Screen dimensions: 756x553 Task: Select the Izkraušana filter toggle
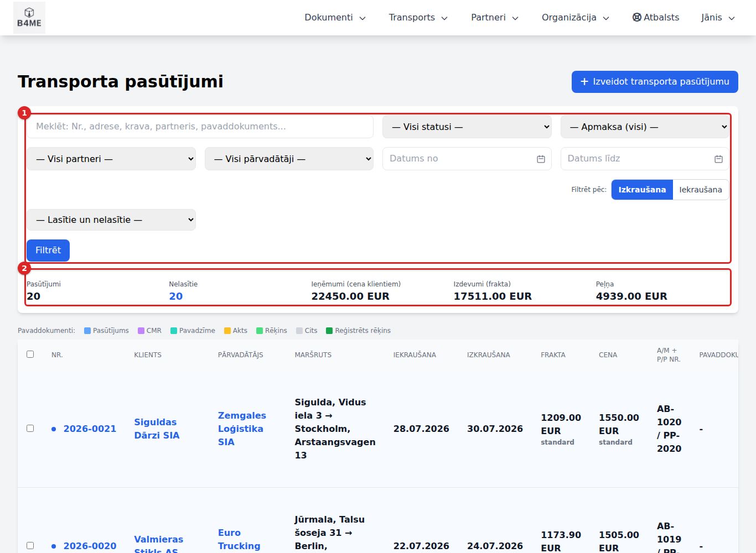click(x=642, y=190)
